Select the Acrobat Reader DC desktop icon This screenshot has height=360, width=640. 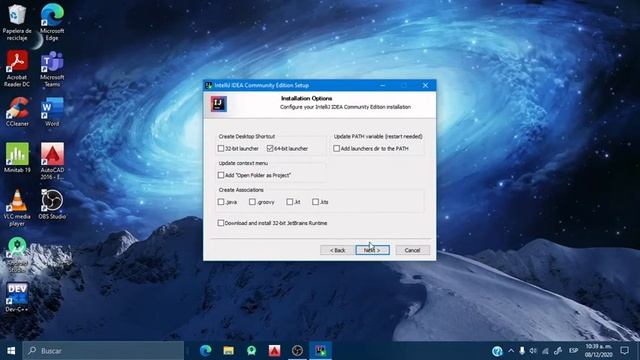tap(17, 69)
